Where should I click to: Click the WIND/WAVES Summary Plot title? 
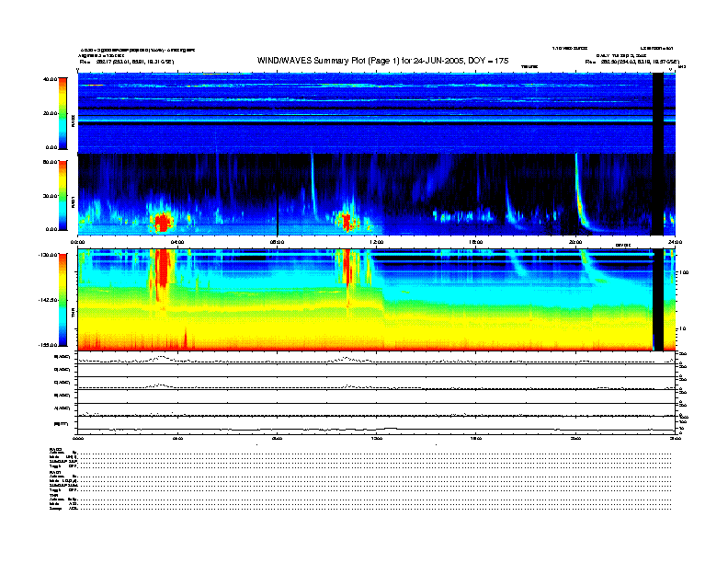383,61
